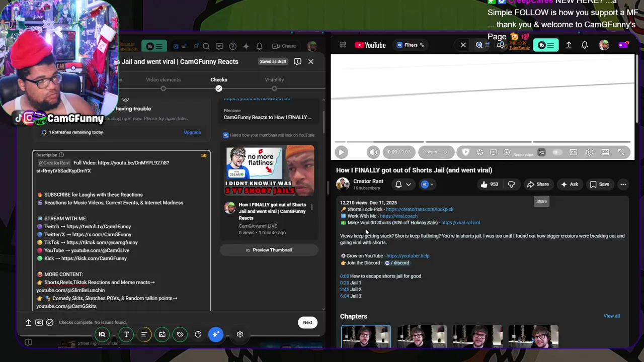Image resolution: width=644 pixels, height=362 pixels.
Task: Click the upload status arrow icon in Studio
Action: (28, 322)
